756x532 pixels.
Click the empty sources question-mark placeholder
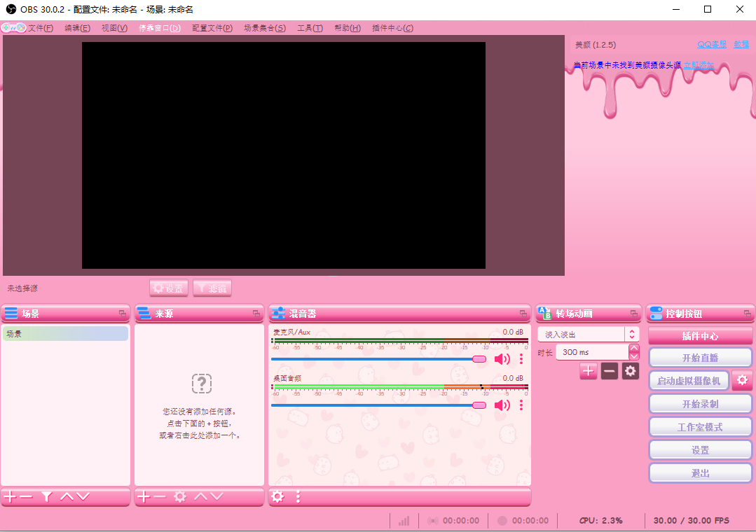(x=202, y=384)
